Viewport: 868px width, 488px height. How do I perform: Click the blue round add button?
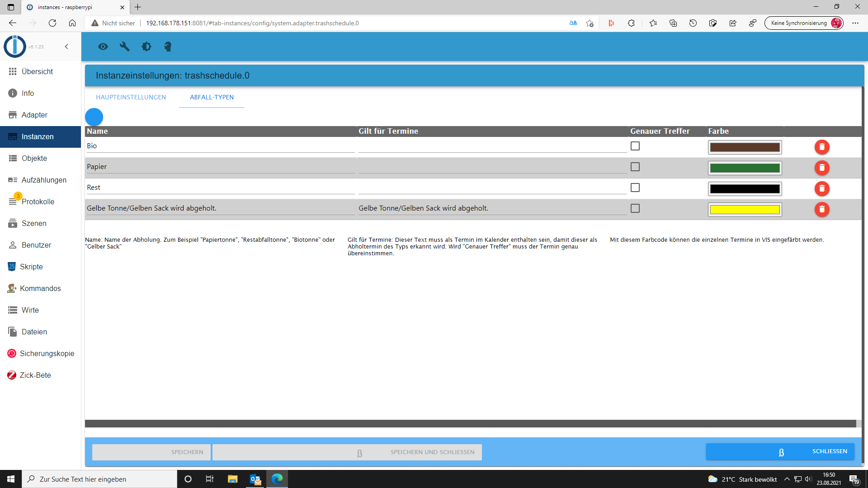94,117
